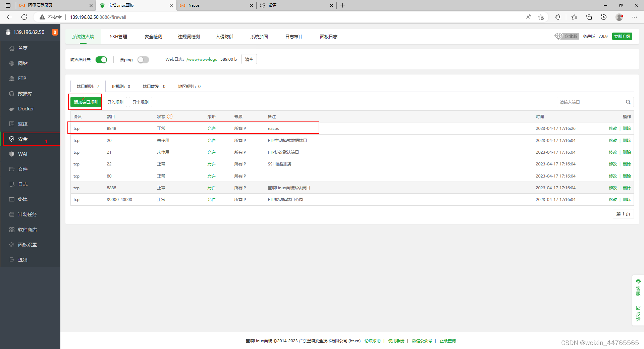Image resolution: width=644 pixels, height=349 pixels.
Task: Open the 首页 home sidebar icon
Action: tap(12, 48)
